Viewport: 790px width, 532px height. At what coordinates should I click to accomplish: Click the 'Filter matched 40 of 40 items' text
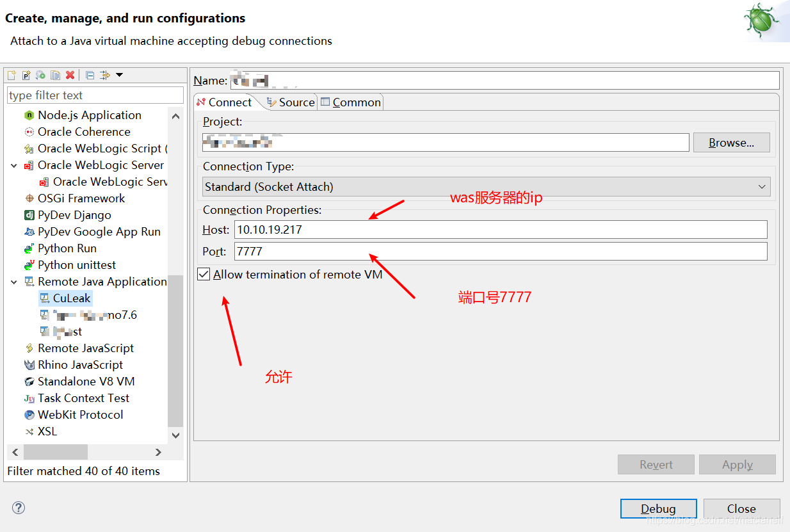(83, 471)
